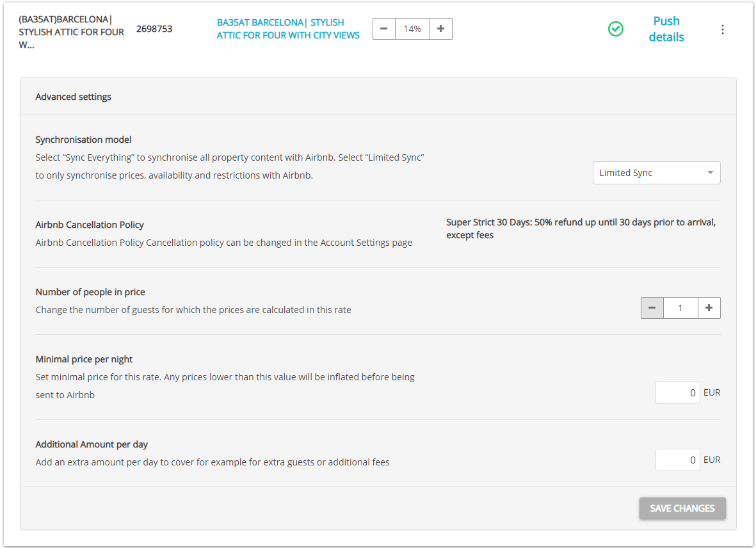Click the number of people value field
The width and height of the screenshot is (756, 548).
(680, 308)
